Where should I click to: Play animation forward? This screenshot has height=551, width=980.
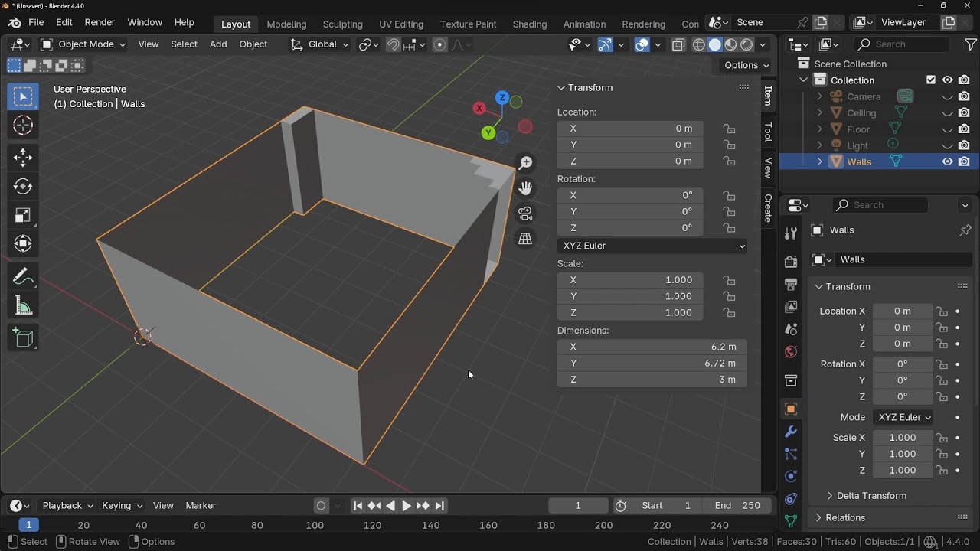coord(407,505)
